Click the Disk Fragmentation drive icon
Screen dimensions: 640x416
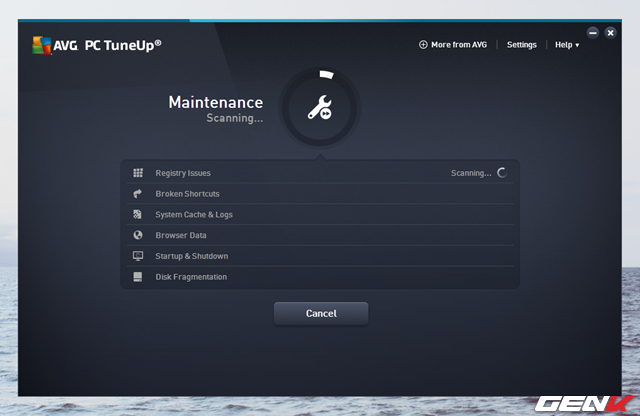(x=138, y=277)
